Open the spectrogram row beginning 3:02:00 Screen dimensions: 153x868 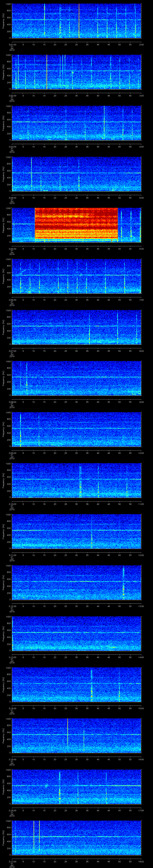tap(77, 72)
